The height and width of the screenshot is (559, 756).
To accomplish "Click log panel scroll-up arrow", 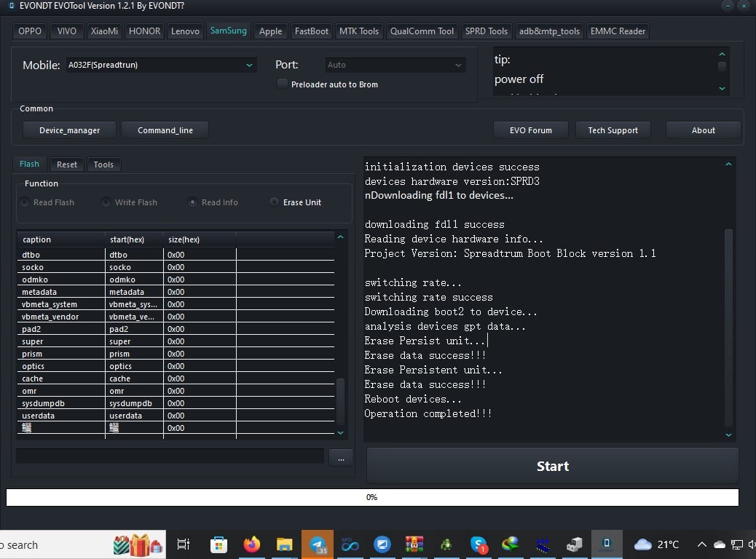I will click(728, 164).
